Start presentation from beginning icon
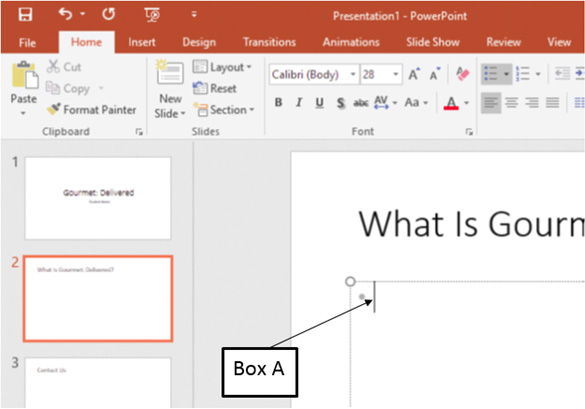The image size is (585, 409). [152, 15]
